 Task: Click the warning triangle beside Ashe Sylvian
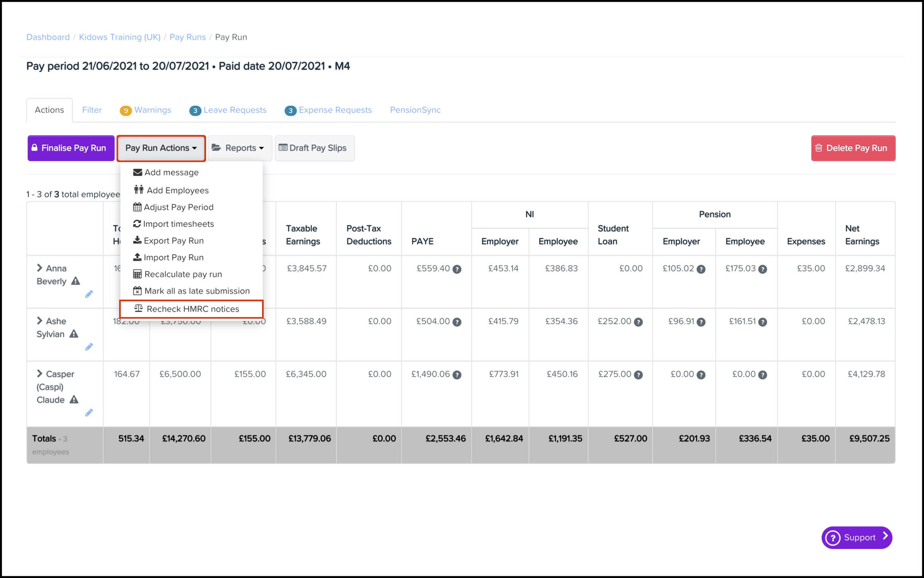[74, 334]
